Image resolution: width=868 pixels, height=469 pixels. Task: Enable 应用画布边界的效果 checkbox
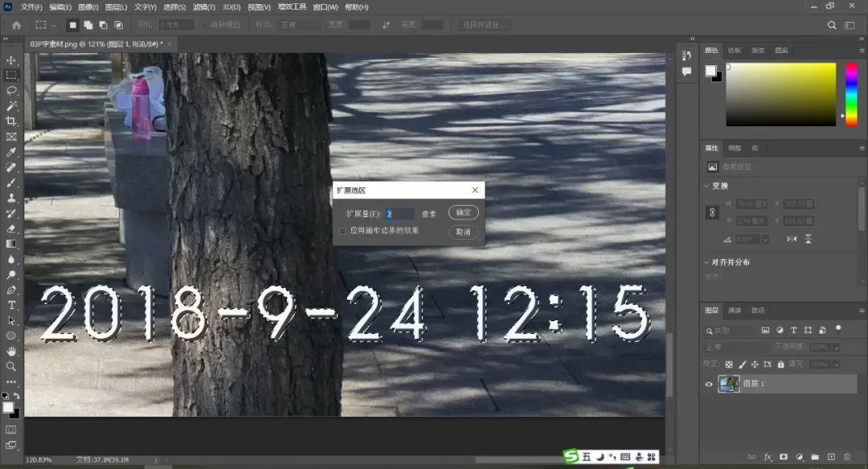coord(342,231)
